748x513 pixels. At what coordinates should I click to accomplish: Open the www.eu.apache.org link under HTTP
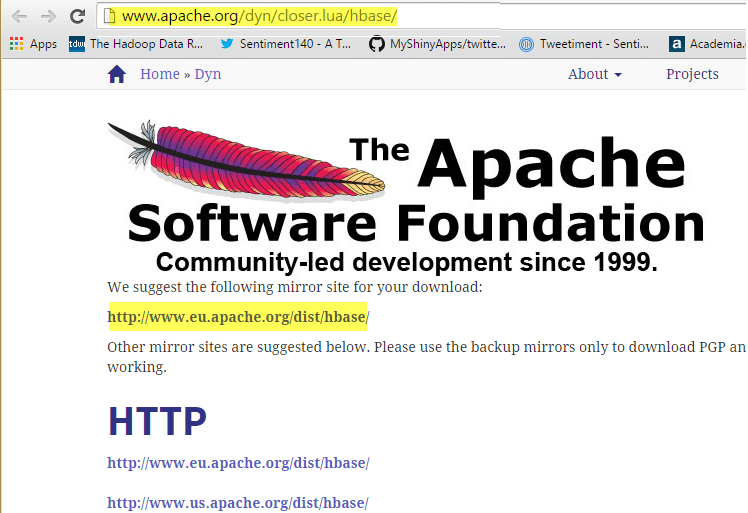click(x=238, y=463)
